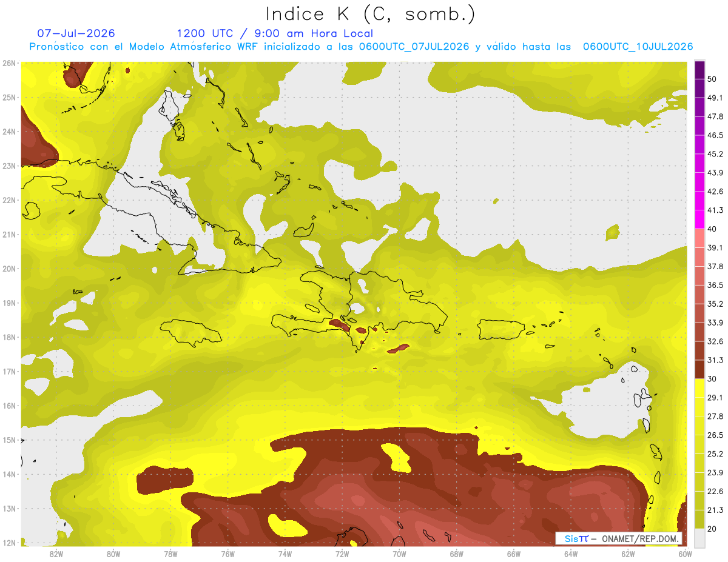Click the colorbar label '22.6'
Viewport: 728px width, 562px height.
tap(715, 492)
